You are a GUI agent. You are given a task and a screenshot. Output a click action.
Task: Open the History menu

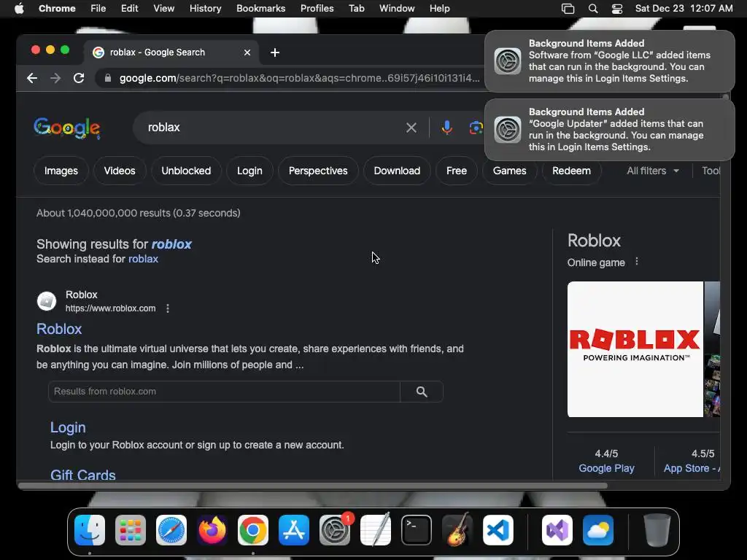[205, 9]
